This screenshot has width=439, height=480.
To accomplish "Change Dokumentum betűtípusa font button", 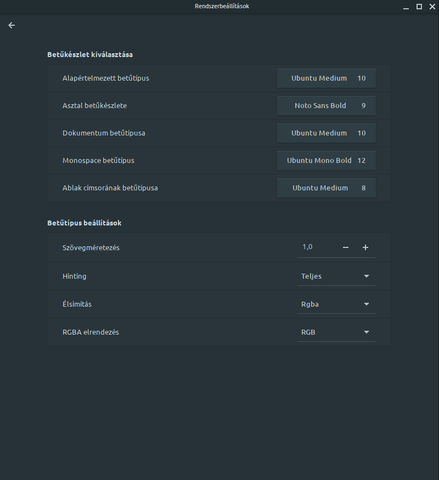I will click(x=326, y=133).
